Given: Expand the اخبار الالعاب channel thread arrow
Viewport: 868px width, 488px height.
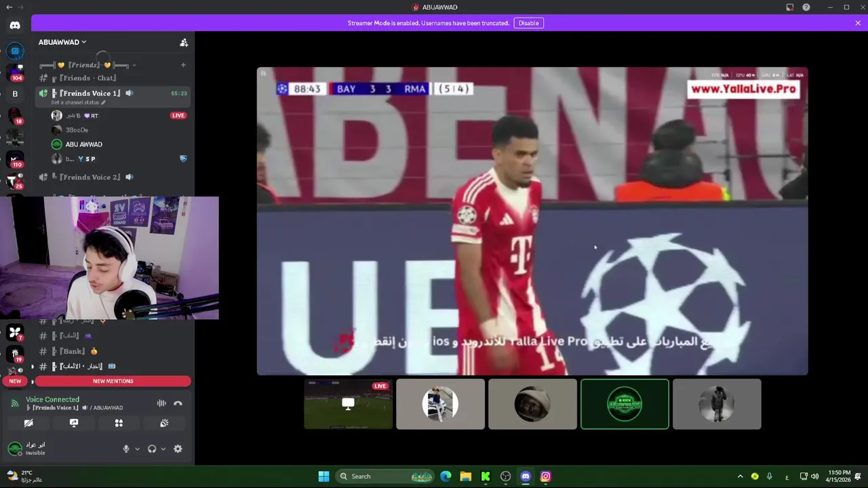Looking at the screenshot, I should pos(33,367).
